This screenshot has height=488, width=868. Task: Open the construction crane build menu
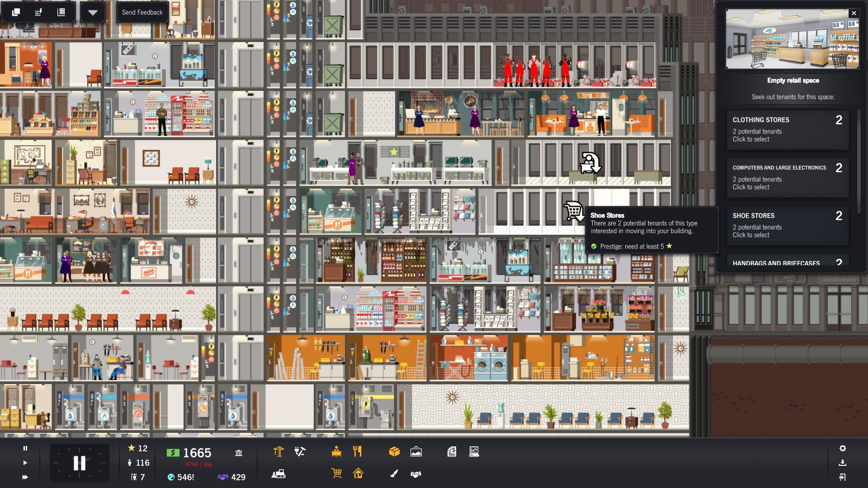pos(278,451)
